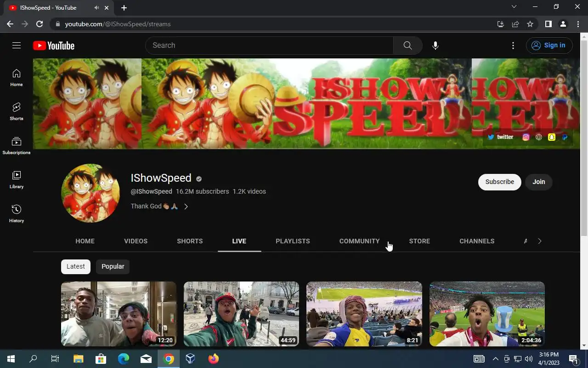The width and height of the screenshot is (588, 368).
Task: Open the twitter link on banner
Action: pyautogui.click(x=500, y=137)
